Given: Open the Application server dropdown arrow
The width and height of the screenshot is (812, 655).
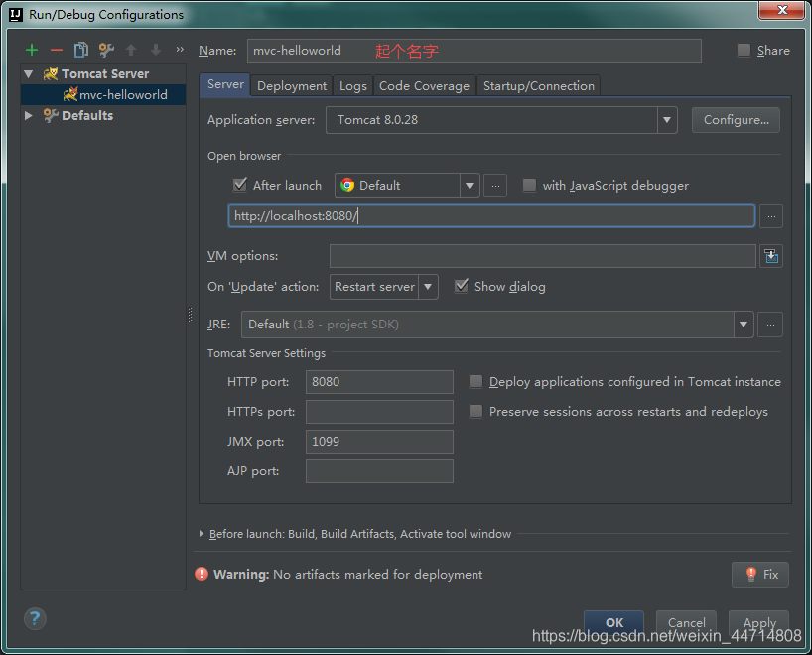Looking at the screenshot, I should (667, 120).
